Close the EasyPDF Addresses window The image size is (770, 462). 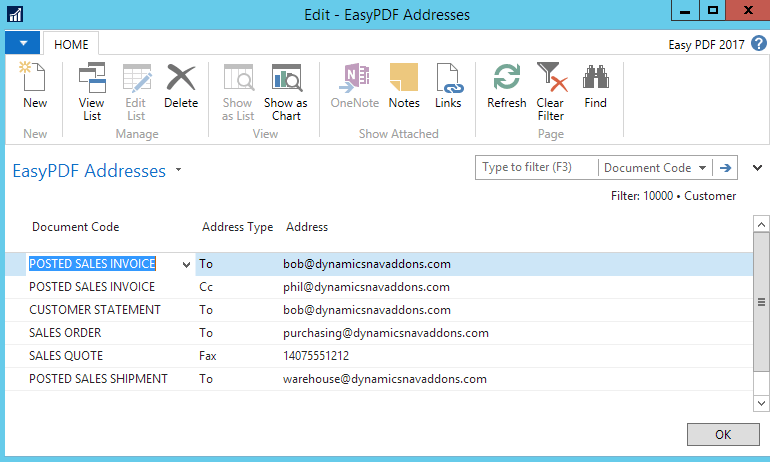[748, 10]
